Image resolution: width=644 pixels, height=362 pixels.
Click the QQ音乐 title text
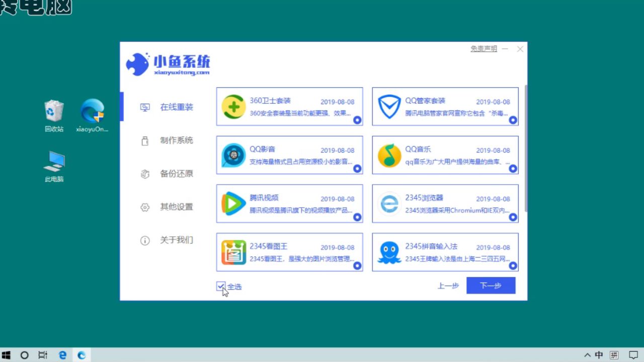418,149
